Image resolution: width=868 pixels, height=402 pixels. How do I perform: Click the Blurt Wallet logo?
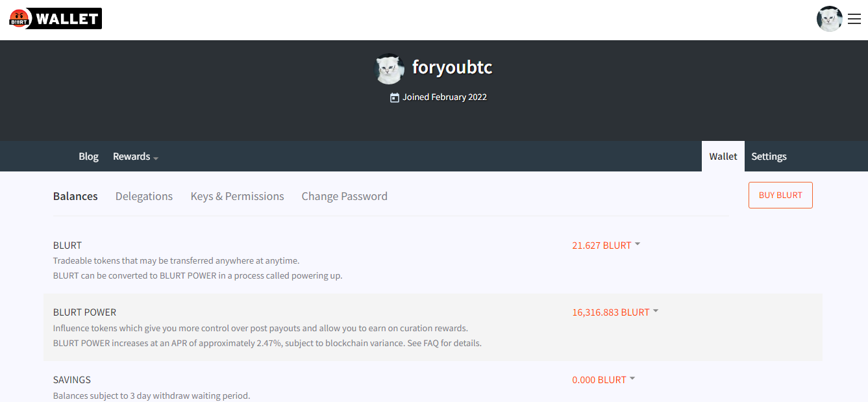click(56, 18)
